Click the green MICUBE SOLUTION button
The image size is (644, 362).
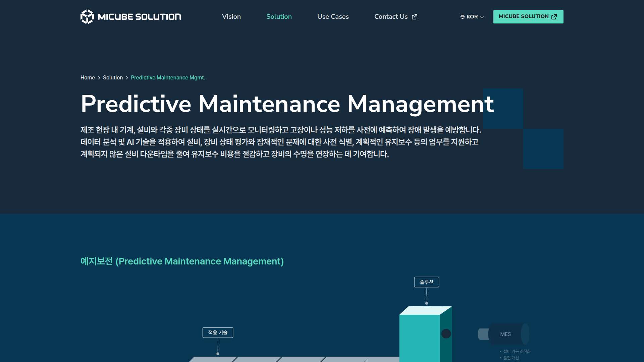tap(528, 17)
